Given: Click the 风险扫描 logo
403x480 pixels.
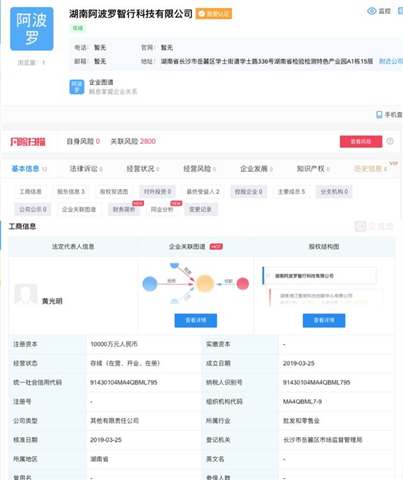Looking at the screenshot, I should coord(28,142).
